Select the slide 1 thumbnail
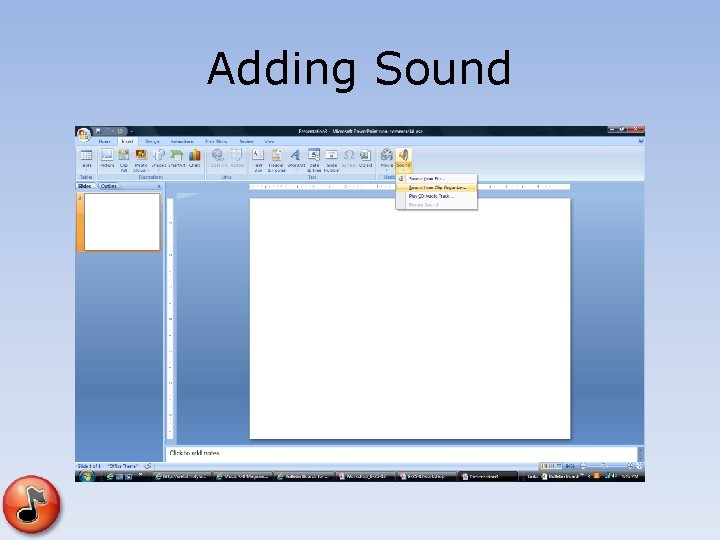This screenshot has width=720, height=540. [x=122, y=222]
